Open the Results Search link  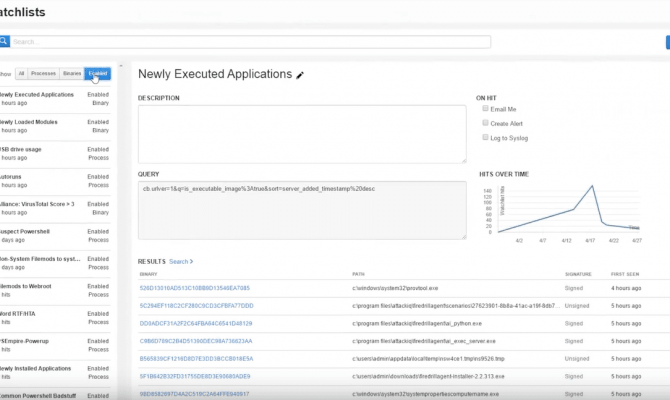pos(180,261)
